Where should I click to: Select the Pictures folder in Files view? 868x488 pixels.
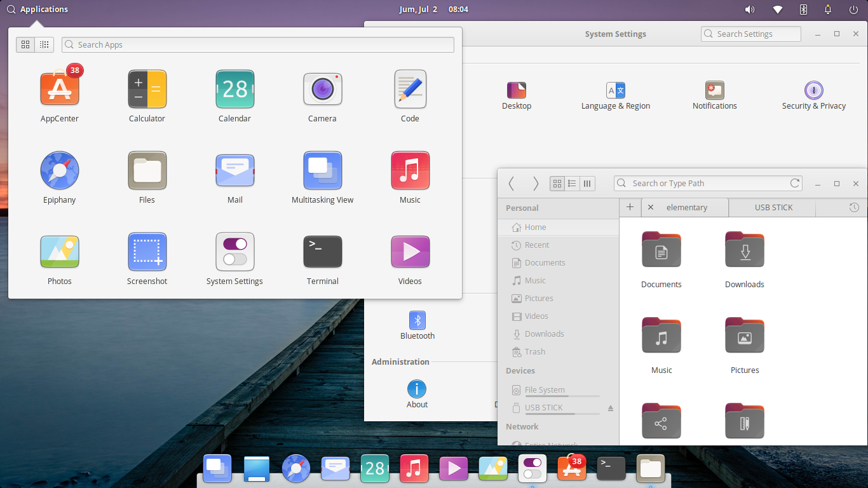point(745,346)
